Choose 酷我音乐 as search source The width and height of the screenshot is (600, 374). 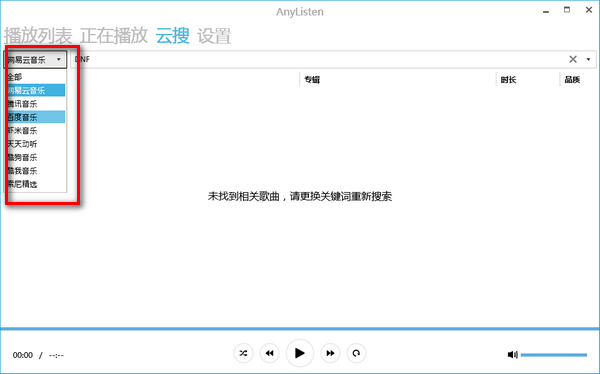click(35, 171)
